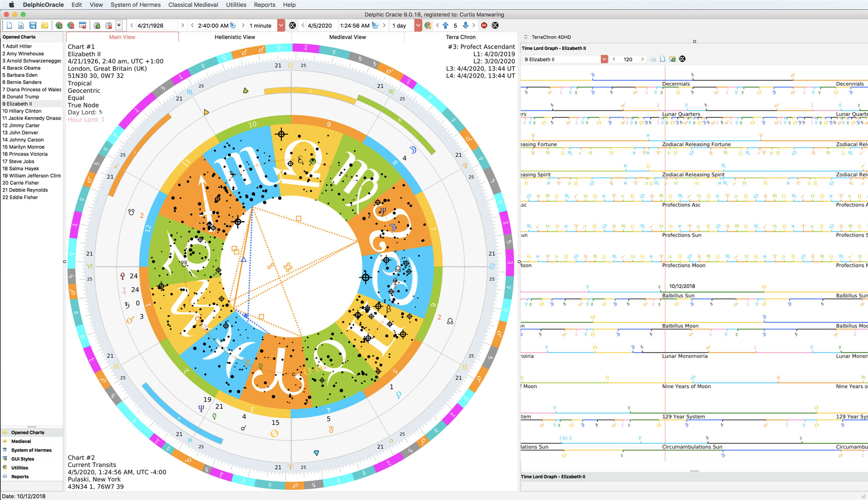Step transit time 1:24:56 AM forward
The height and width of the screenshot is (500, 868).
[384, 26]
